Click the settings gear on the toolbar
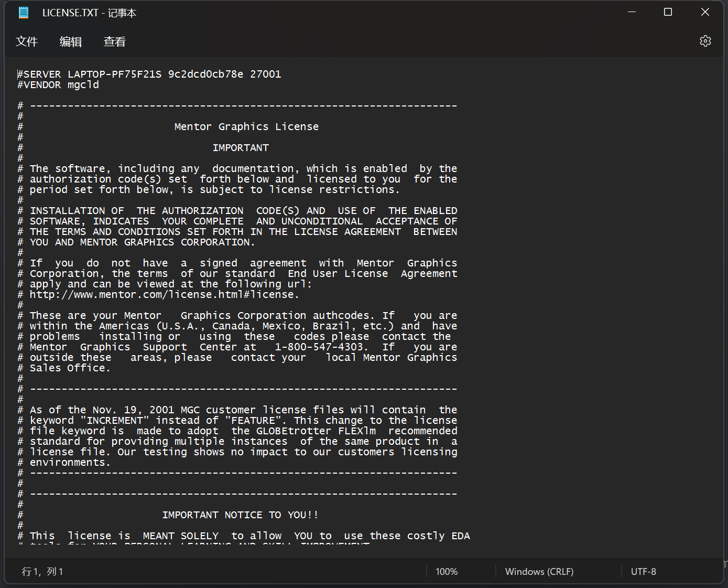 click(705, 41)
